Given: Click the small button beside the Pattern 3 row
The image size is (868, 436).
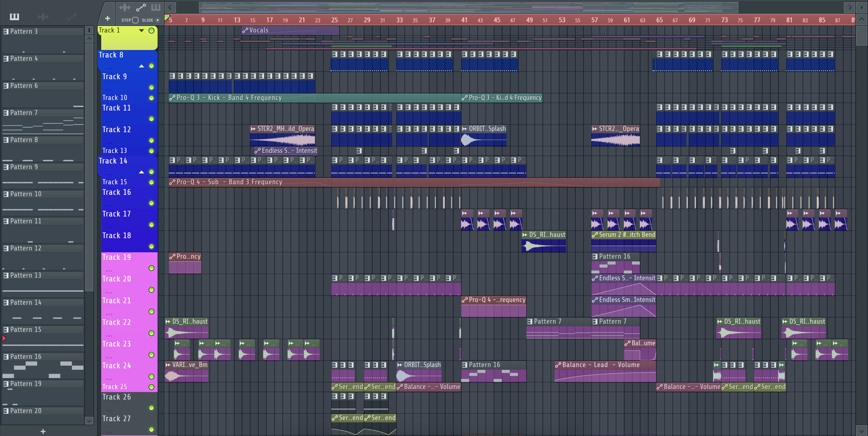Looking at the screenshot, I should point(89,30).
